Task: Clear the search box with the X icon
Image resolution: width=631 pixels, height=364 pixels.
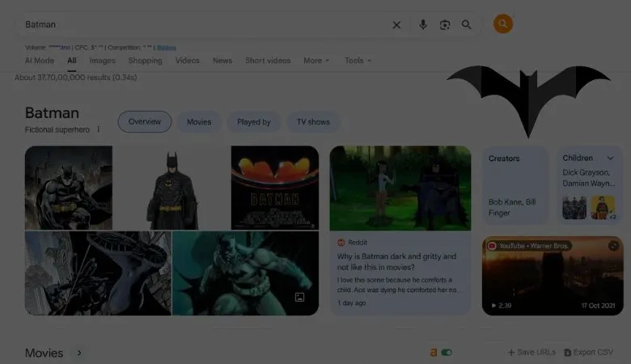Action: pyautogui.click(x=396, y=25)
